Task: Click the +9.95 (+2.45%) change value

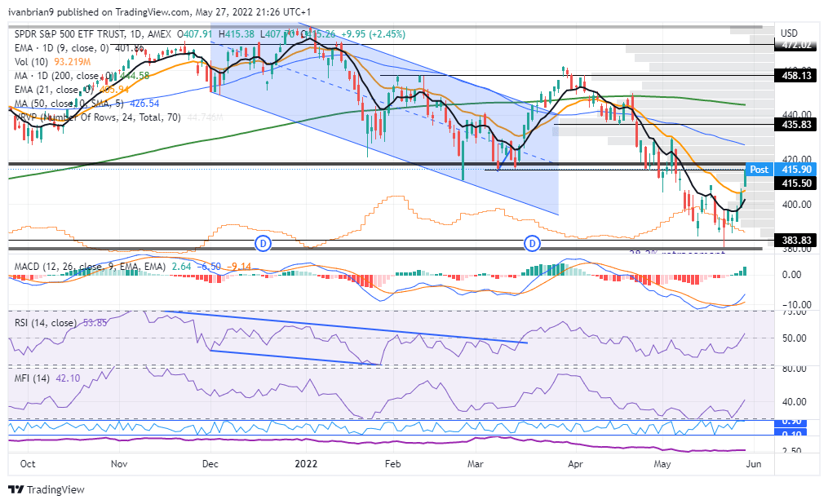Action: tap(374, 34)
